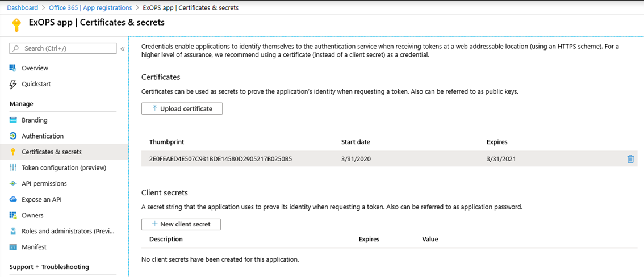The image size is (644, 277).
Task: Click the Expires column header in Certificates
Action: pos(496,142)
